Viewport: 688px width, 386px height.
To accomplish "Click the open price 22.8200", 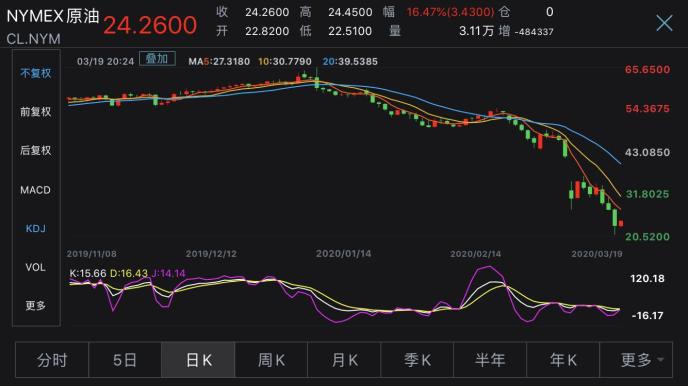I will [267, 31].
